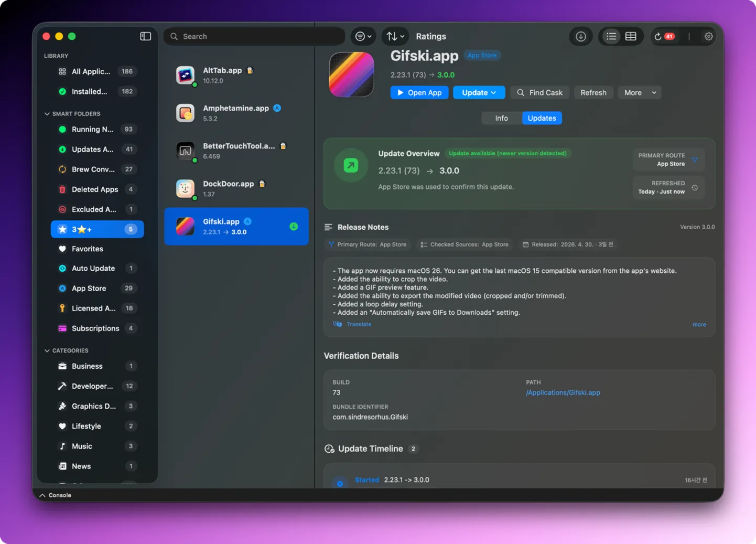Select Business category
Viewport: 756px width, 544px height.
[x=97, y=366]
